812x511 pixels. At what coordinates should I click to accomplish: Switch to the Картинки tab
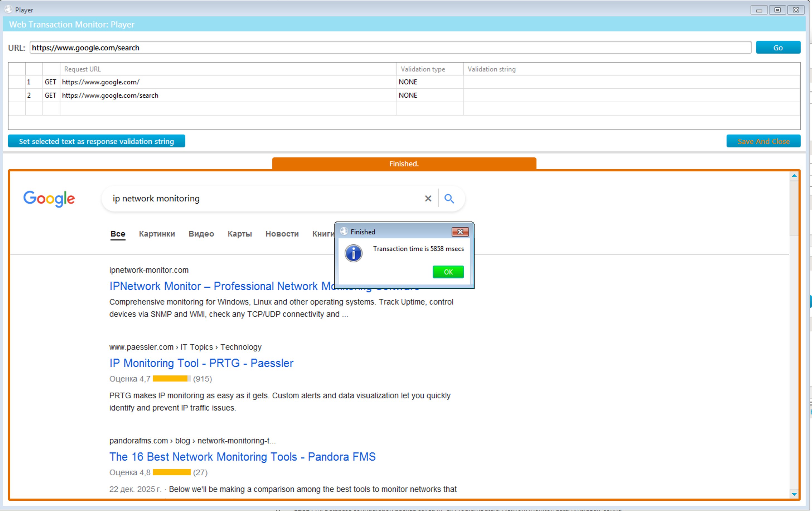point(157,234)
